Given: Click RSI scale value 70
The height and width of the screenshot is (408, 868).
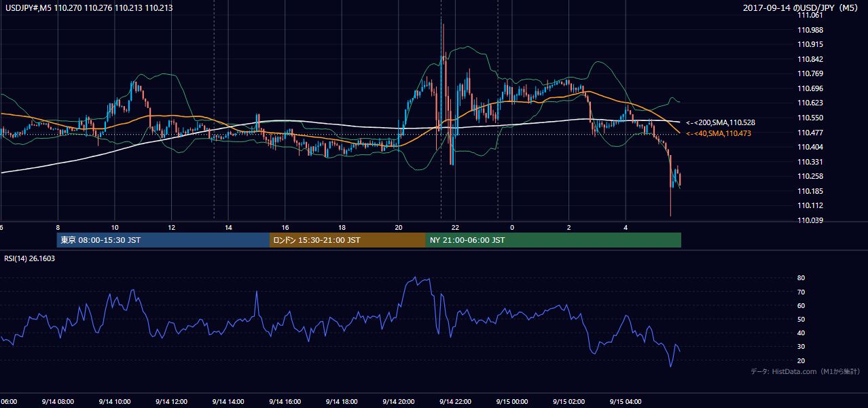Looking at the screenshot, I should [x=801, y=292].
